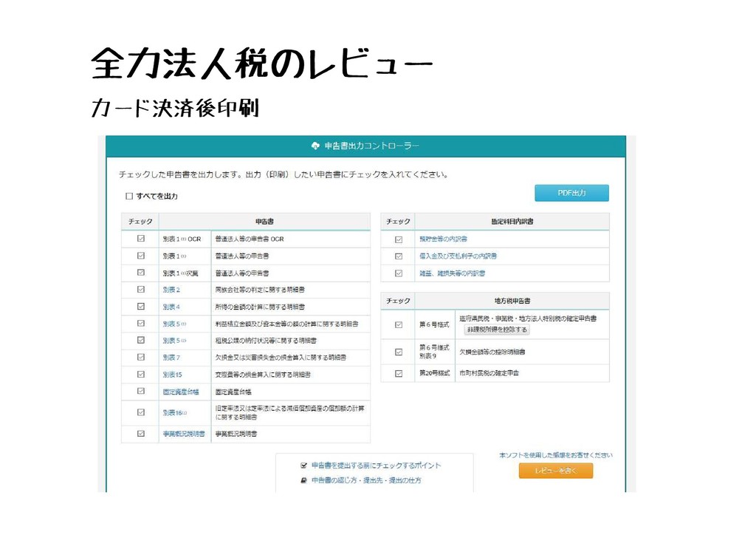This screenshot has width=756, height=535.
Task: Click the orange レビューを書く button
Action: pyautogui.click(x=556, y=471)
